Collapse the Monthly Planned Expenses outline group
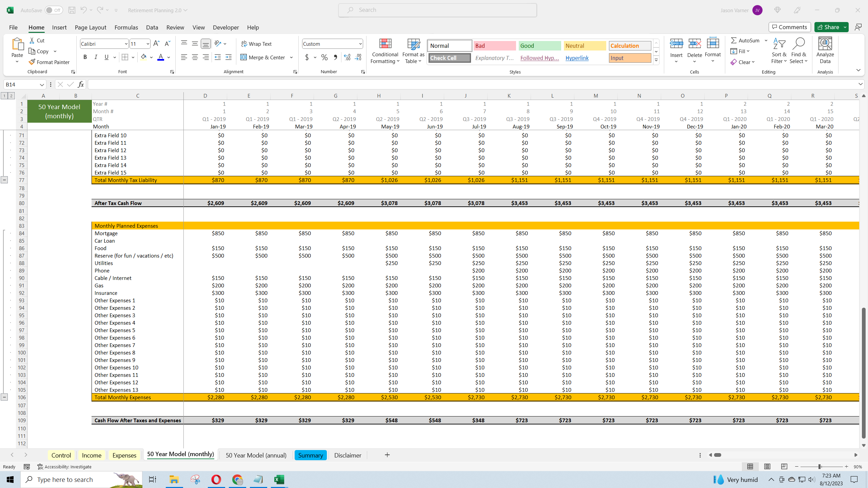 (4, 396)
